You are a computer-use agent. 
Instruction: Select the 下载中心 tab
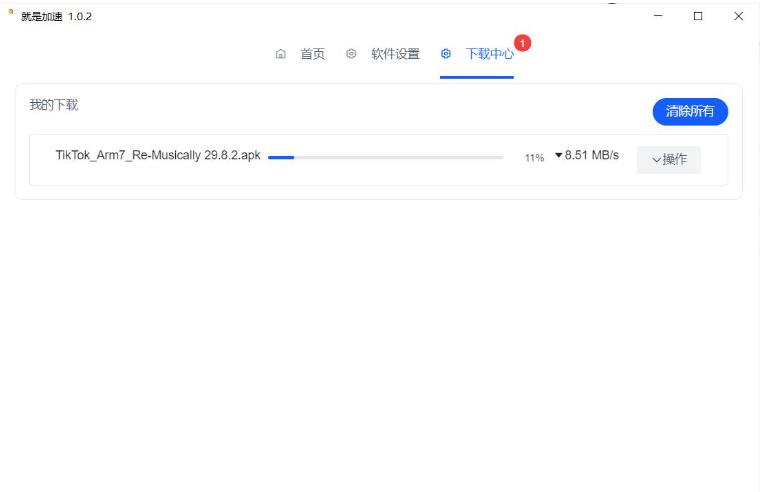[x=489, y=54]
